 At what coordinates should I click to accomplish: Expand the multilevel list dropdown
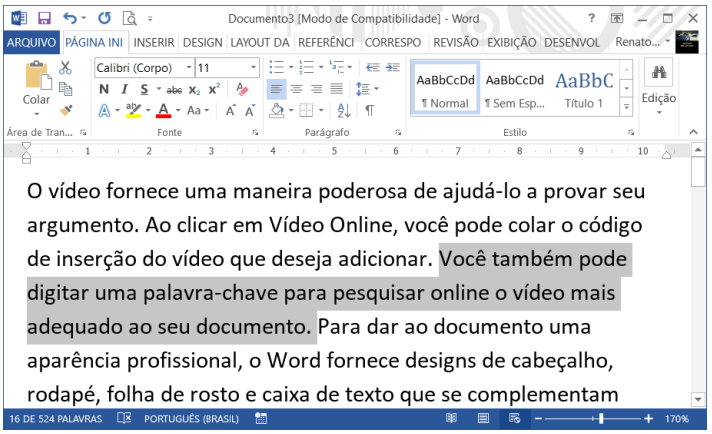(350, 68)
